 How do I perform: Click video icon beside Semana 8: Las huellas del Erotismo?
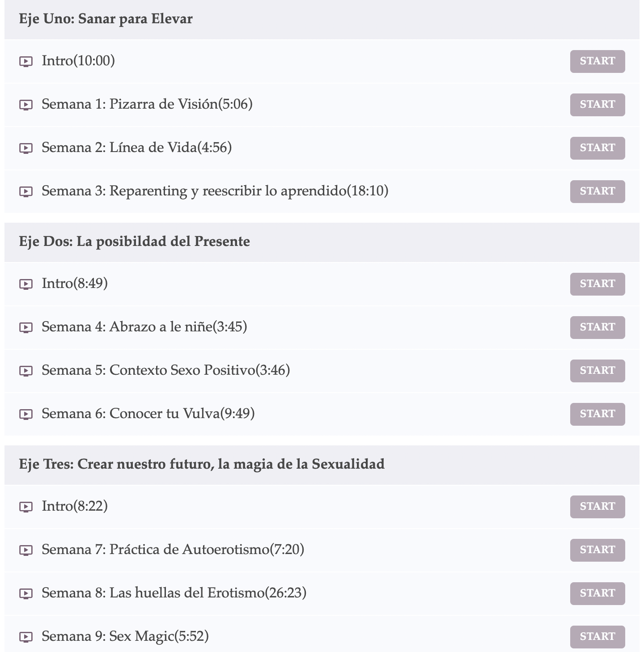pyautogui.click(x=26, y=594)
